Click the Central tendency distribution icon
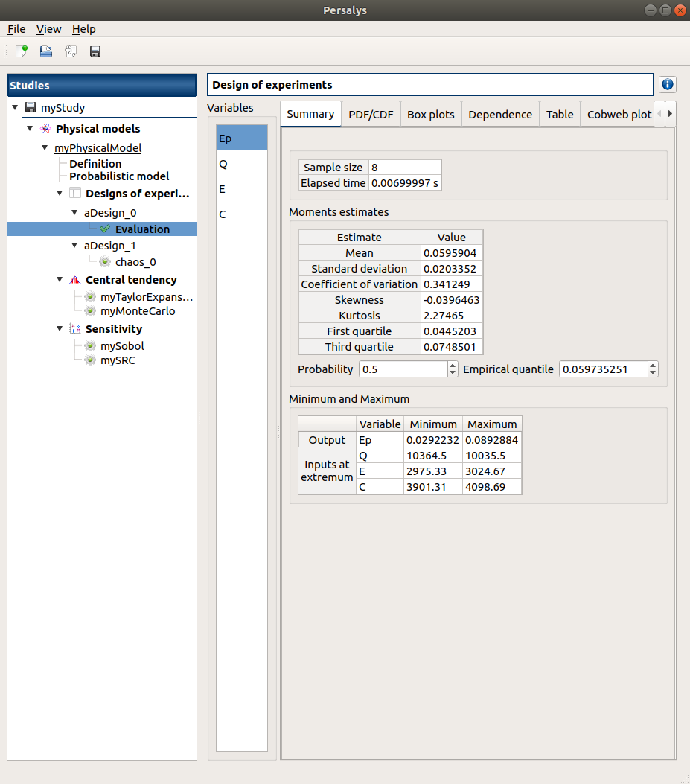This screenshot has height=784, width=690. tap(74, 280)
